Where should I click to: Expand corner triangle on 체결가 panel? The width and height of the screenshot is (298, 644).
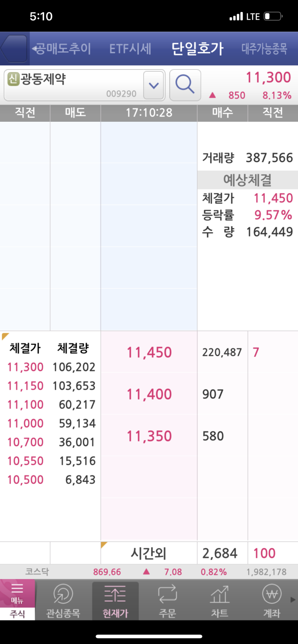click(5, 336)
